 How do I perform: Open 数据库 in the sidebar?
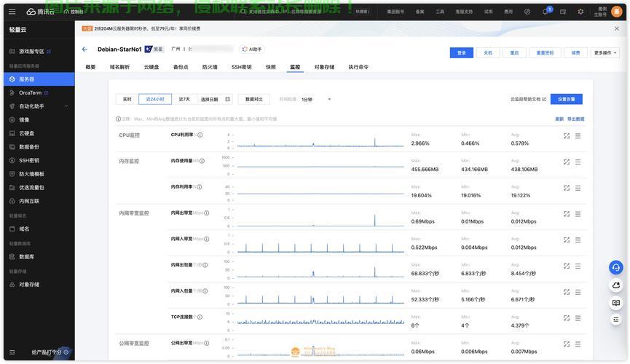[x=39, y=256]
